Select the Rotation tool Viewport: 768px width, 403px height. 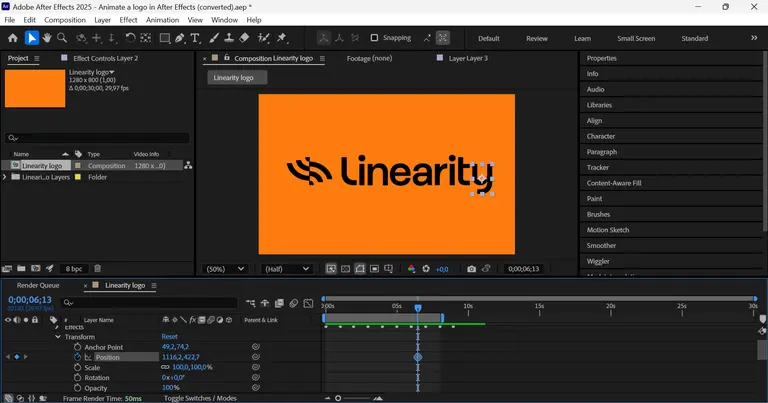[x=130, y=38]
